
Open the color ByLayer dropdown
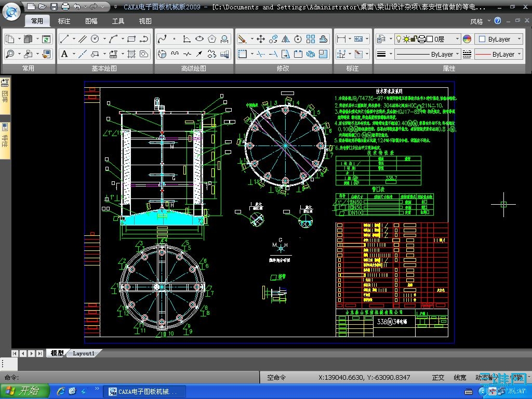pyautogui.click(x=498, y=39)
